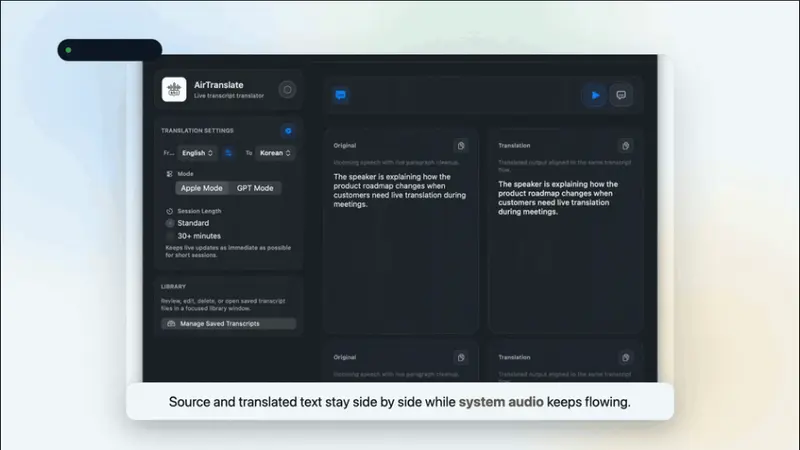Click the Translation Settings heading
Viewport: 800px width, 450px height.
click(197, 131)
